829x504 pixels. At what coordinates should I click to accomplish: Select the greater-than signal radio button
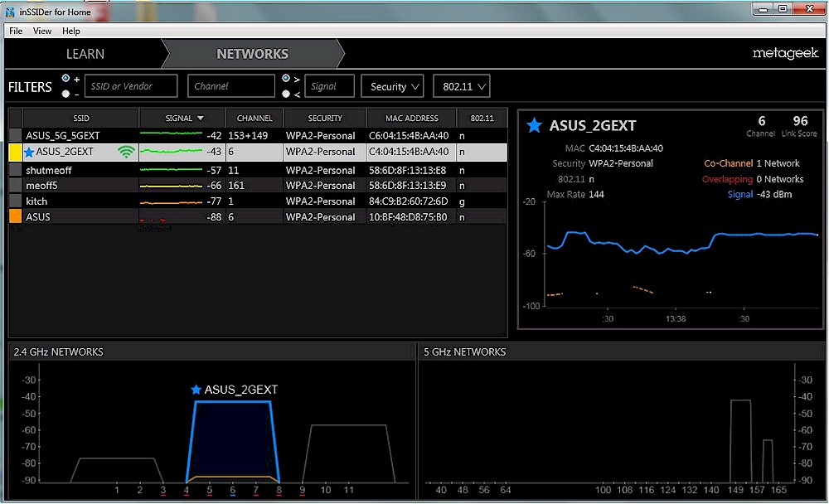click(286, 78)
